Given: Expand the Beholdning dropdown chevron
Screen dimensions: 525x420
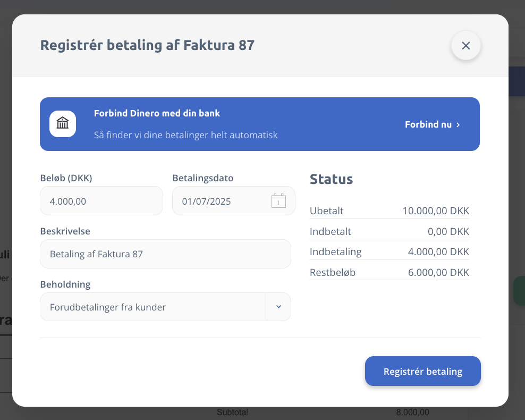Looking at the screenshot, I should 278,307.
